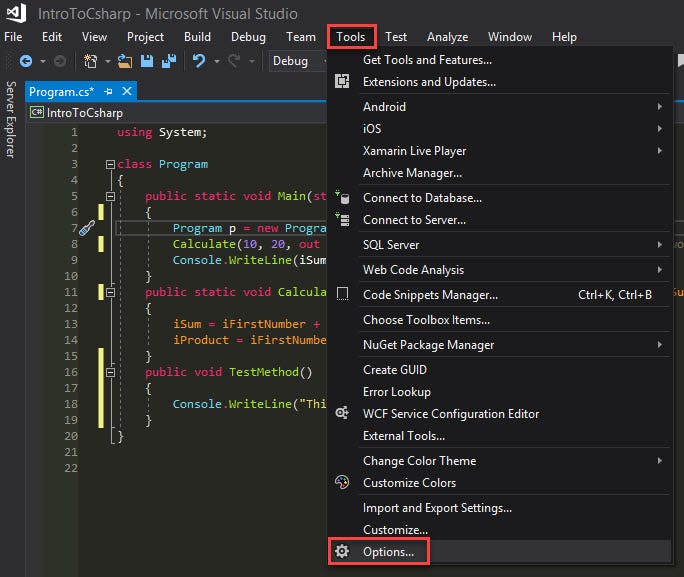Open the Debug menu
This screenshot has height=577, width=684.
(x=248, y=37)
